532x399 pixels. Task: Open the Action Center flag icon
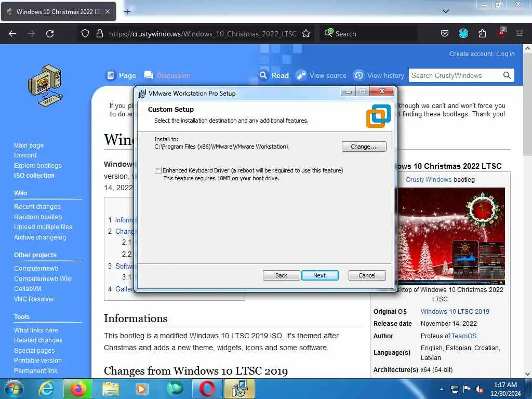pyautogui.click(x=467, y=389)
